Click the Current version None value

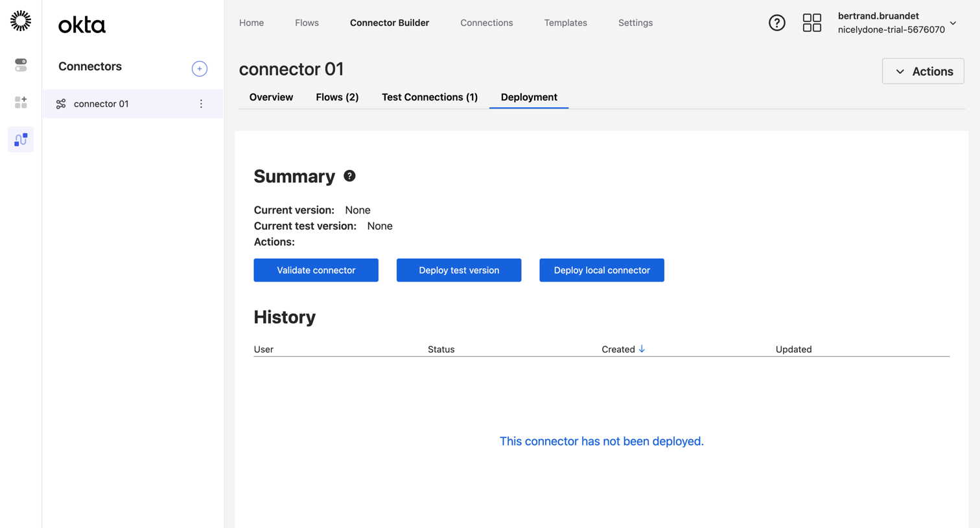click(358, 210)
